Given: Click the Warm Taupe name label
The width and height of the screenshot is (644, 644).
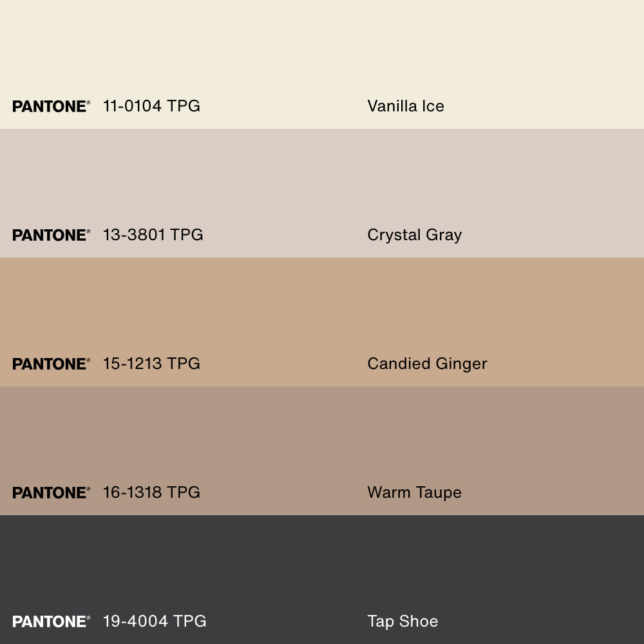Looking at the screenshot, I should point(414,493).
